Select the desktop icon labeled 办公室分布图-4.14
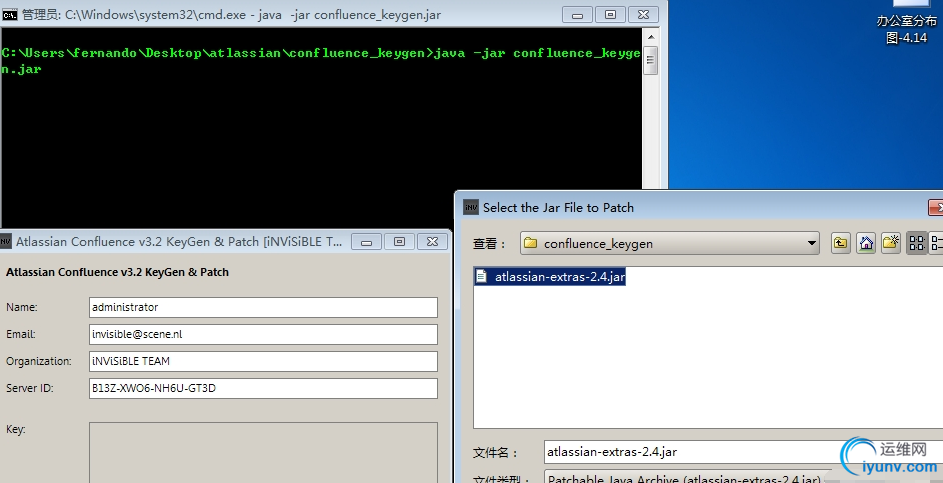Screen dimensions: 943x483 [906, 24]
